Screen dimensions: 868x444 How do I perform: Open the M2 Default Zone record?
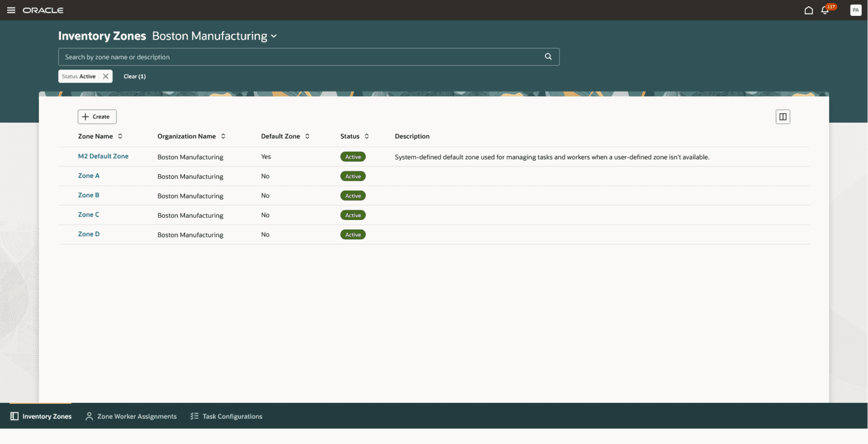pos(103,157)
